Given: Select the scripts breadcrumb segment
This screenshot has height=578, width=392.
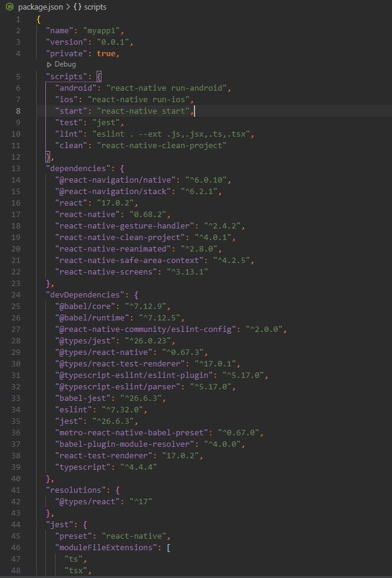Looking at the screenshot, I should click(95, 7).
